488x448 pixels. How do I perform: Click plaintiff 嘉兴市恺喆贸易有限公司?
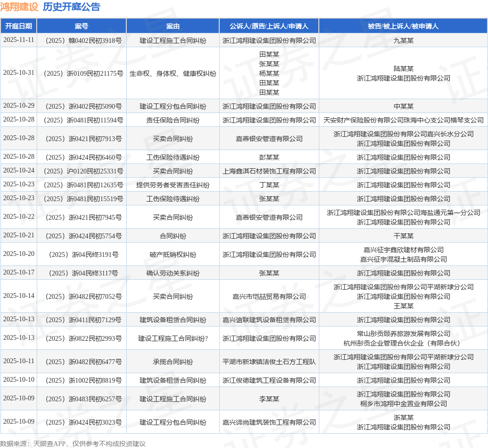[269, 296]
